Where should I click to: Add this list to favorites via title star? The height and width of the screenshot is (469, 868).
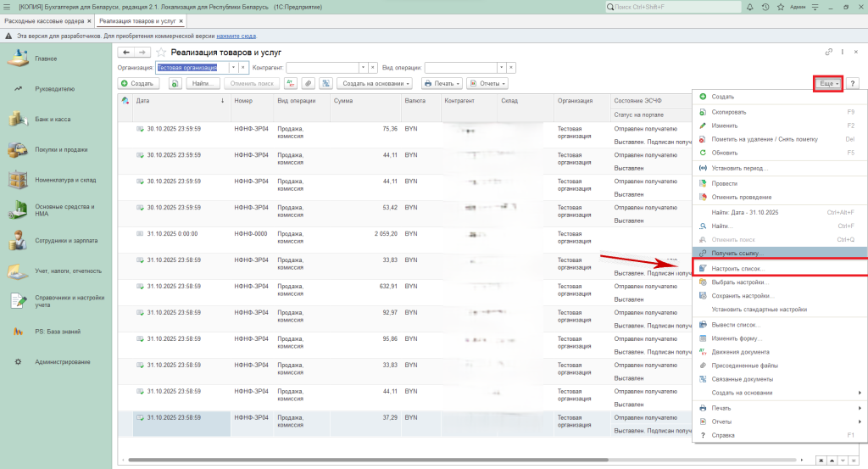pyautogui.click(x=161, y=53)
